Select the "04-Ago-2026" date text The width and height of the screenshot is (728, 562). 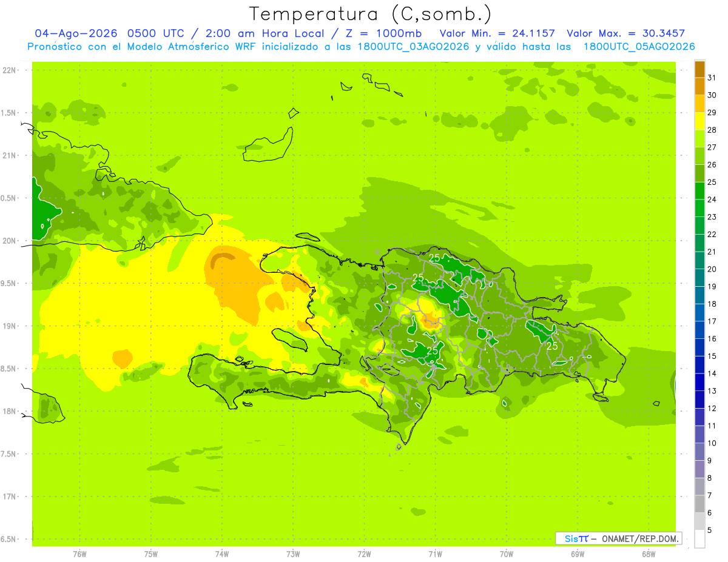(x=76, y=33)
